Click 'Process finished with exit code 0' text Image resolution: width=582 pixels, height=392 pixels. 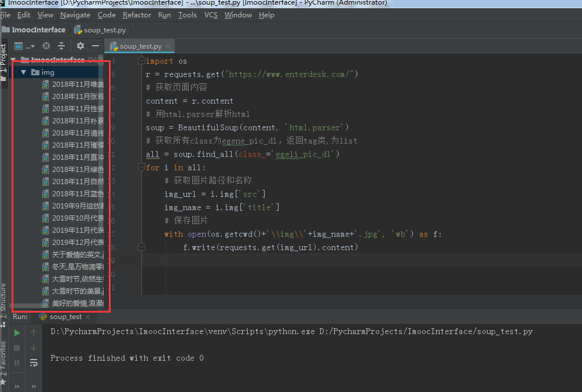click(127, 358)
